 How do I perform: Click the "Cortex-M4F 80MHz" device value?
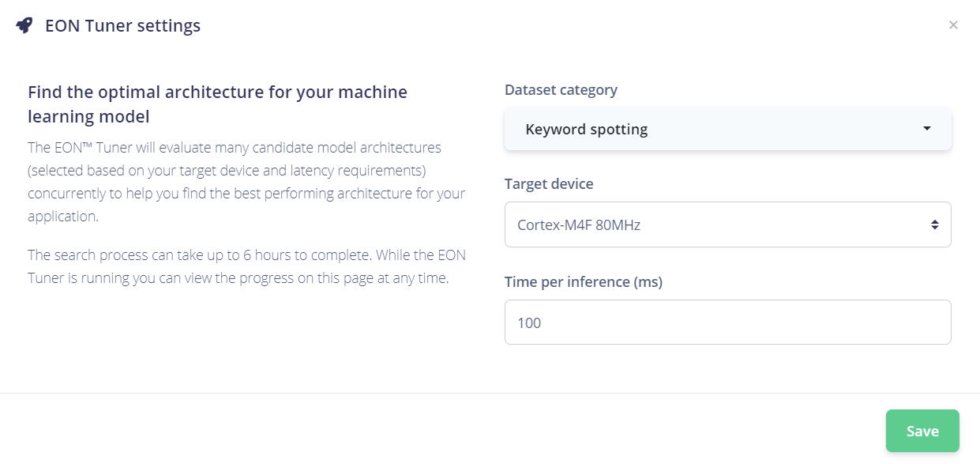(x=578, y=224)
